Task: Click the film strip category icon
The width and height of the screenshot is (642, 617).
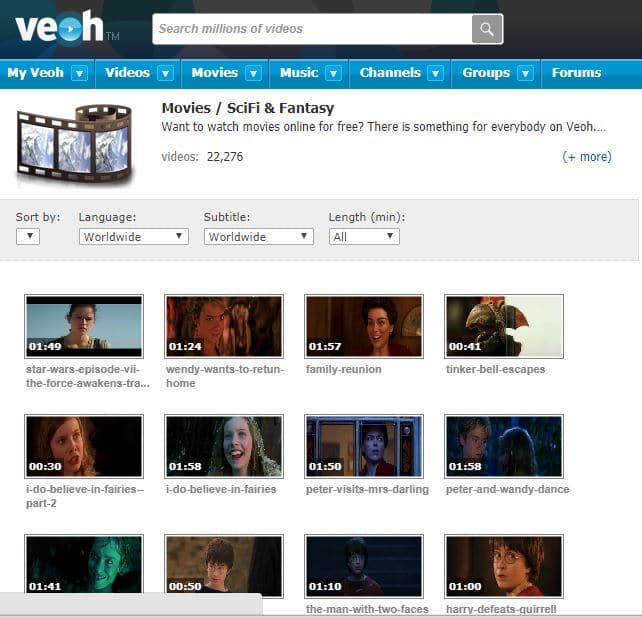Action: coord(74,146)
